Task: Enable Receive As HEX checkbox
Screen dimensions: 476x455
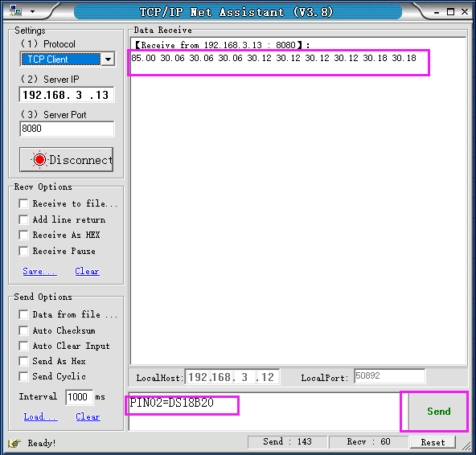Action: tap(23, 235)
